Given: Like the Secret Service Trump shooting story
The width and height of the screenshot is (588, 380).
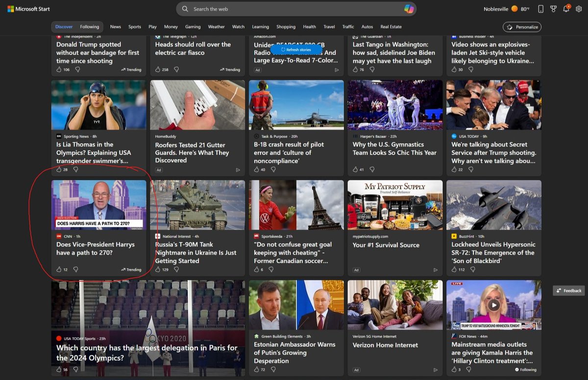Looking at the screenshot, I should point(454,169).
